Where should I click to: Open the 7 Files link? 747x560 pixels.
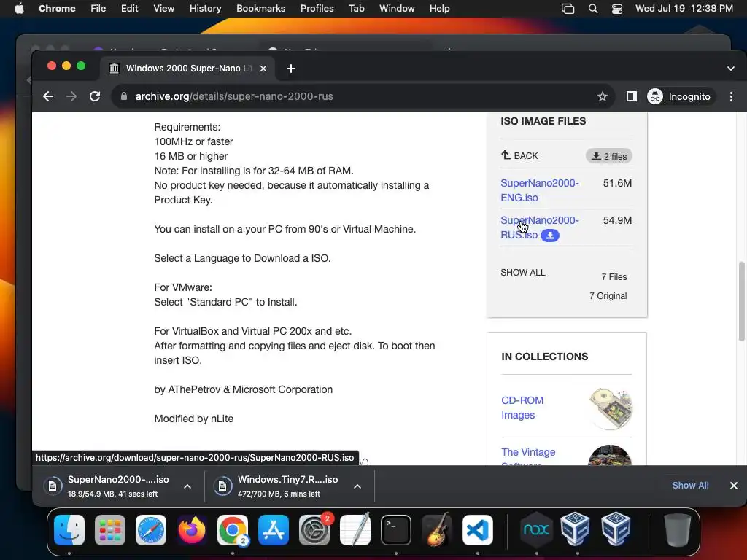click(x=614, y=276)
